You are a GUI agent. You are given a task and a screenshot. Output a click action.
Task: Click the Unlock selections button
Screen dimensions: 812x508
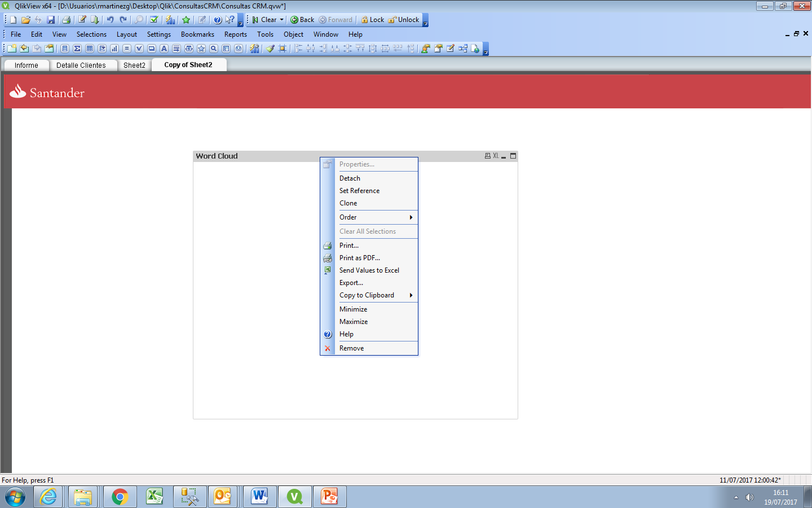click(x=404, y=20)
